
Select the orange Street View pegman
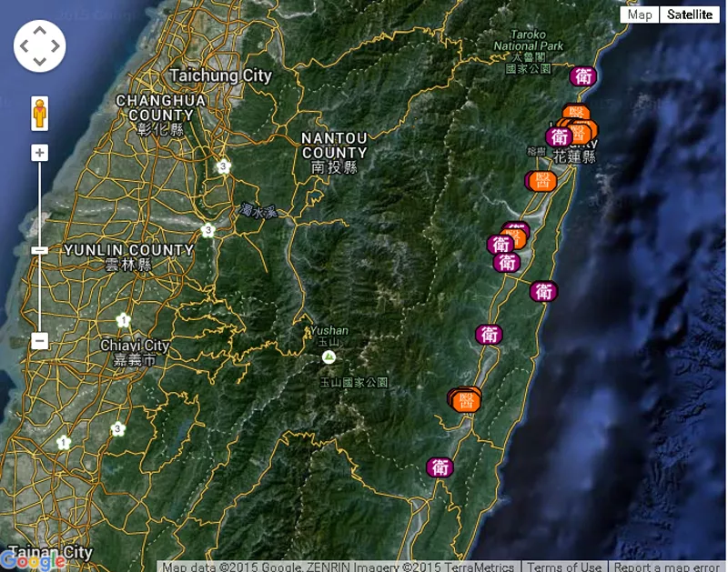point(40,114)
